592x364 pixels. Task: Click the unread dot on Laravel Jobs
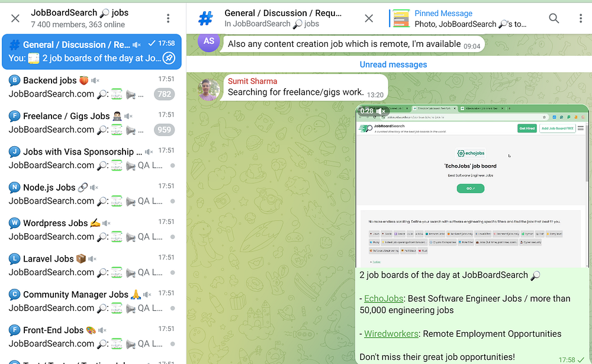click(x=172, y=273)
